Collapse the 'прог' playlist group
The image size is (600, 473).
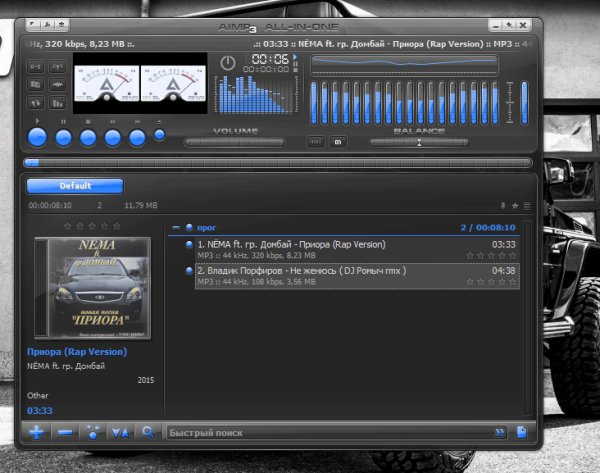[x=176, y=227]
